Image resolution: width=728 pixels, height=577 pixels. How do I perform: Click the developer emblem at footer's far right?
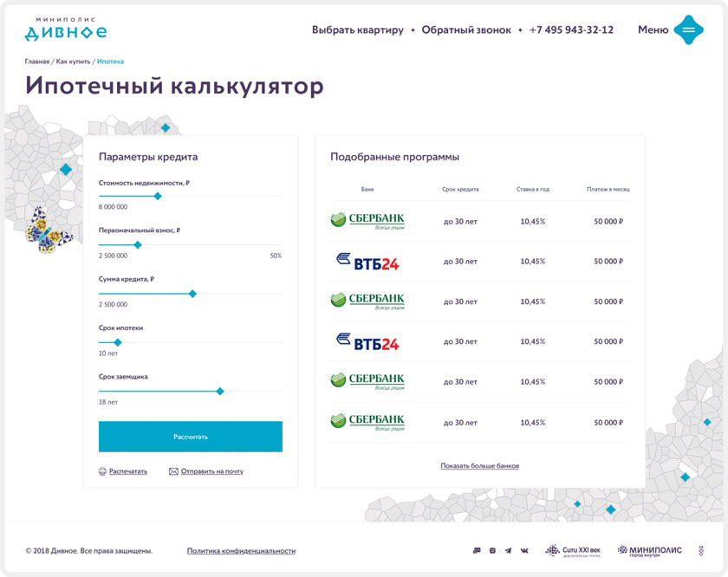(x=701, y=550)
